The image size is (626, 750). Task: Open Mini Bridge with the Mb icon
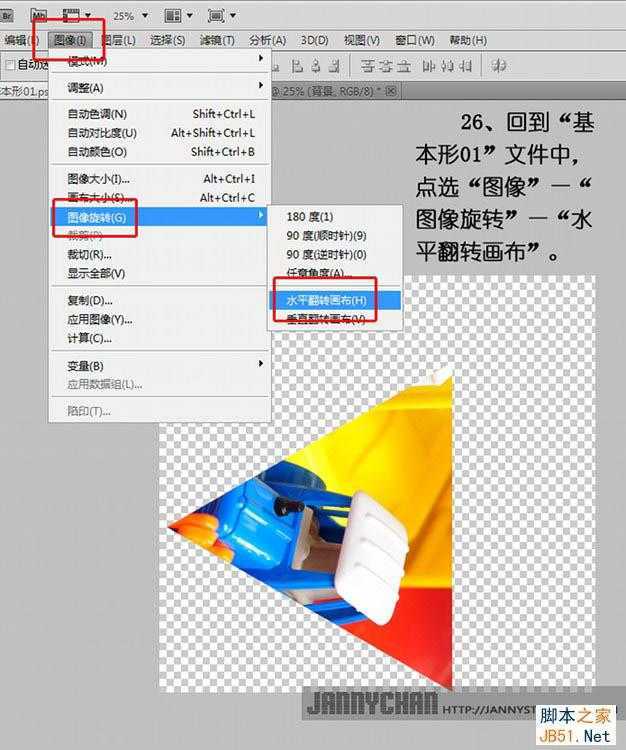[39, 16]
